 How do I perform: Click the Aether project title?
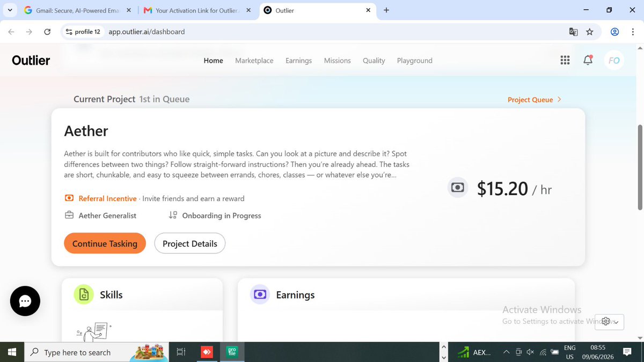(x=86, y=131)
